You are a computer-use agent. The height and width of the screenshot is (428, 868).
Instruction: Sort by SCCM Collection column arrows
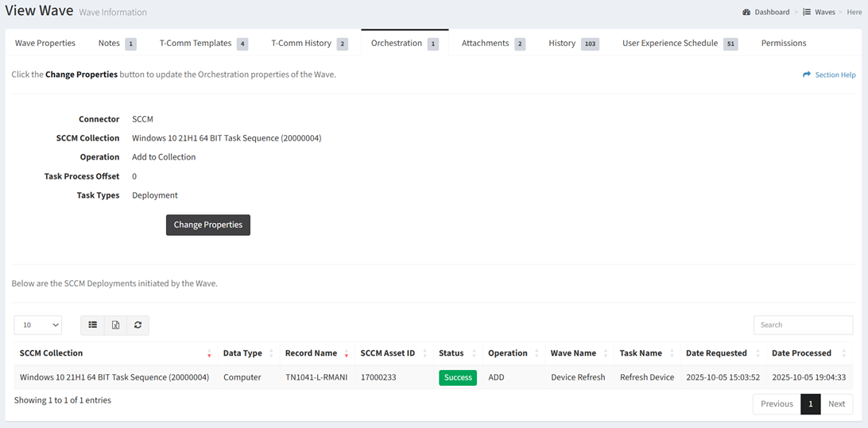click(x=209, y=353)
